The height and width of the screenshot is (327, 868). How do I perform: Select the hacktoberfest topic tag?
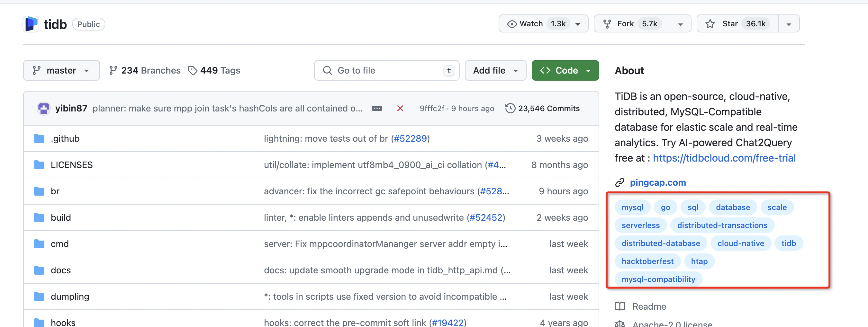pos(647,261)
